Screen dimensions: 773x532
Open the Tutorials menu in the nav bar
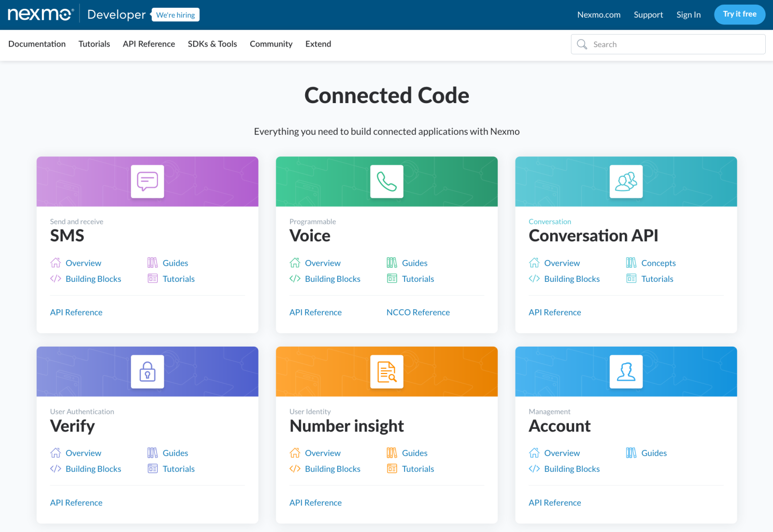[x=94, y=44]
